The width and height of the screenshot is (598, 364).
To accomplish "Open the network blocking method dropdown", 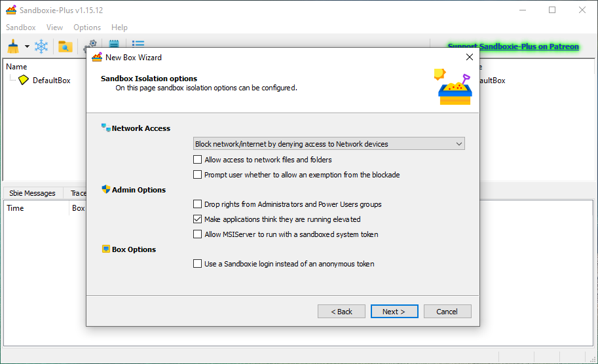I will (329, 143).
